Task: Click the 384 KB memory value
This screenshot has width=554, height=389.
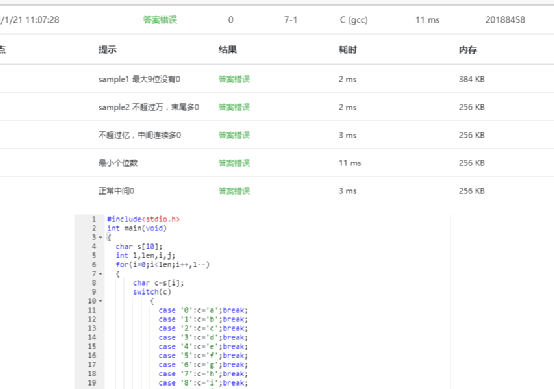Action: tap(472, 79)
